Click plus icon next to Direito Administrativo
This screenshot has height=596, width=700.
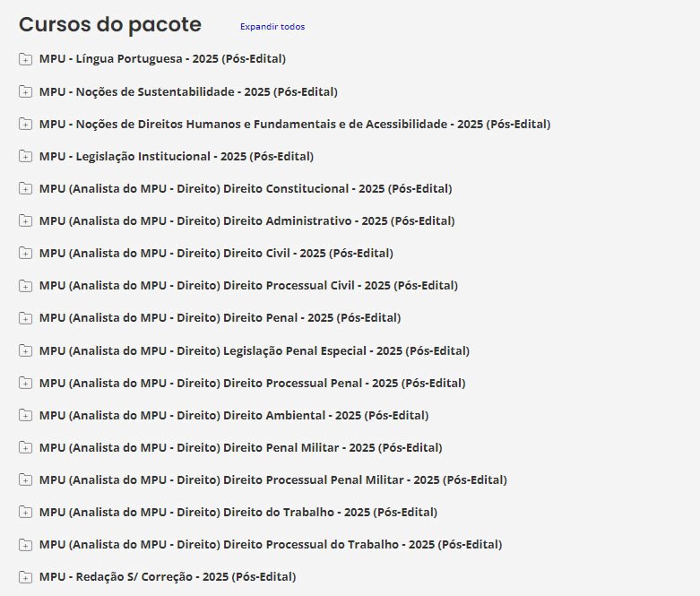coord(25,221)
